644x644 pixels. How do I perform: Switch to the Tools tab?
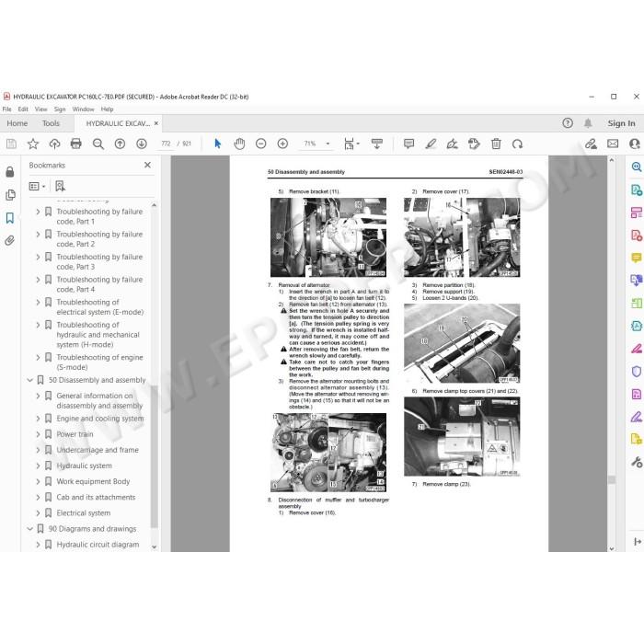[51, 123]
